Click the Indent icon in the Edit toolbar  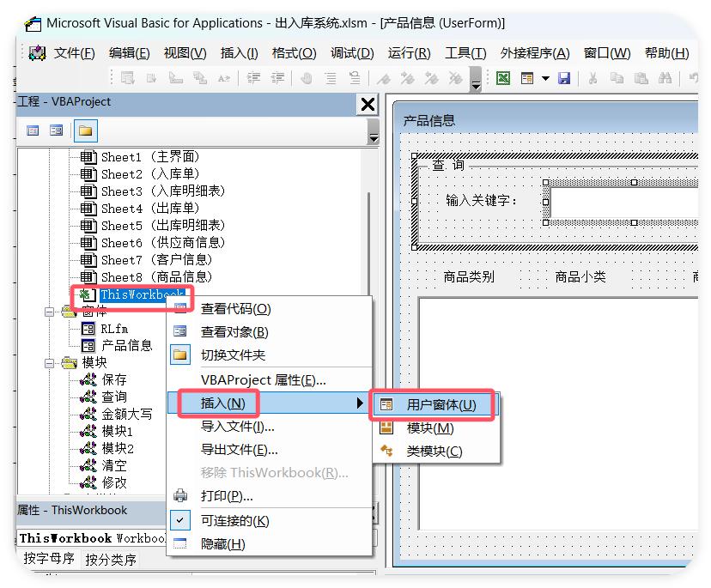tap(253, 78)
